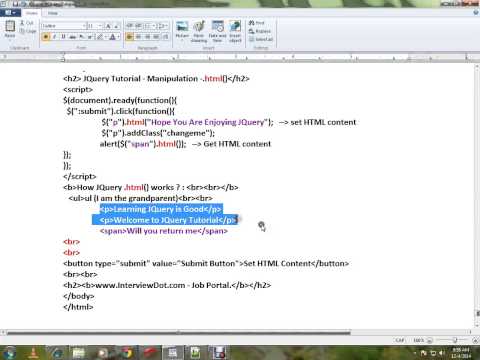
Task: Click the Grow font icon
Action: click(108, 26)
